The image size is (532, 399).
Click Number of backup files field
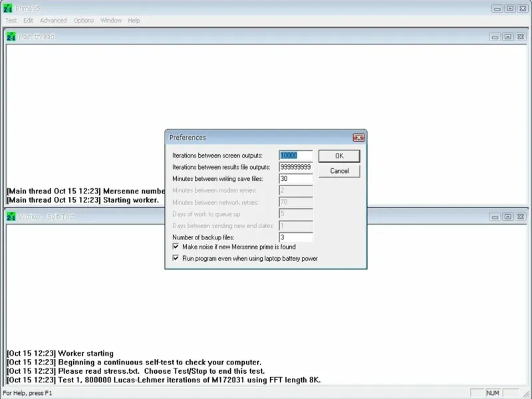[x=295, y=237]
